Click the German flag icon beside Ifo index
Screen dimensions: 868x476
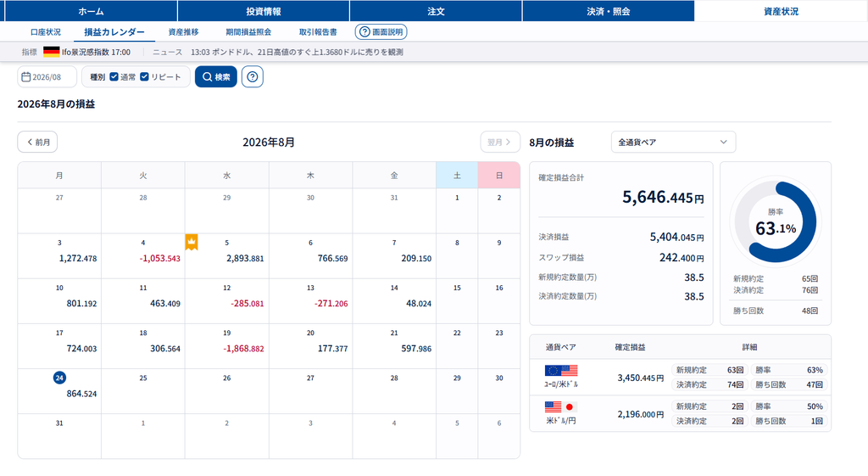(x=51, y=52)
